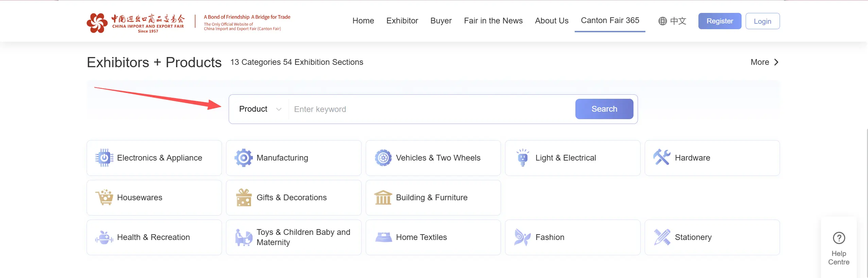Open the Fashion category label
Screen dimensions: 868x278
pos(550,237)
